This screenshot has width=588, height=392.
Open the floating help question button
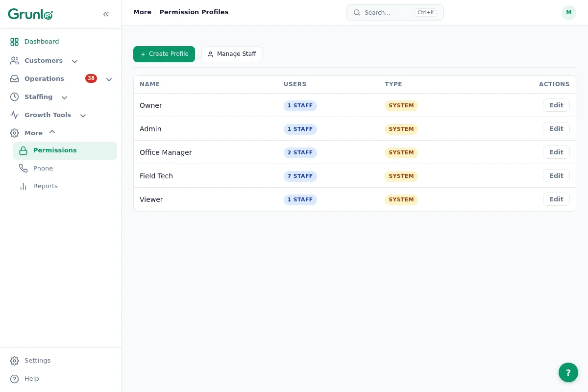(x=568, y=372)
